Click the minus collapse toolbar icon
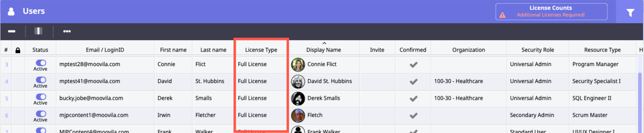The width and height of the screenshot is (644, 133). pyautogui.click(x=11, y=31)
